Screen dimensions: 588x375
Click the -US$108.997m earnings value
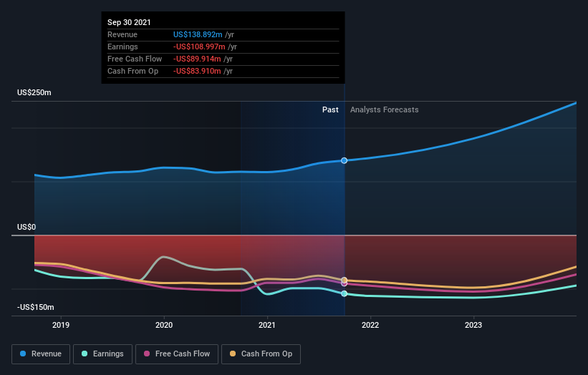click(x=199, y=47)
